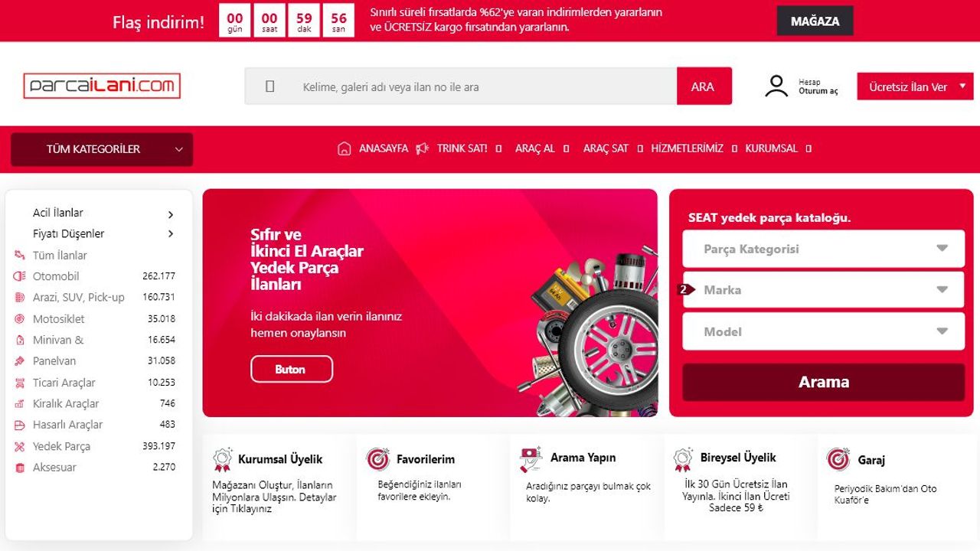
Task: Expand the Acil İlanlar chevron
Action: (171, 214)
